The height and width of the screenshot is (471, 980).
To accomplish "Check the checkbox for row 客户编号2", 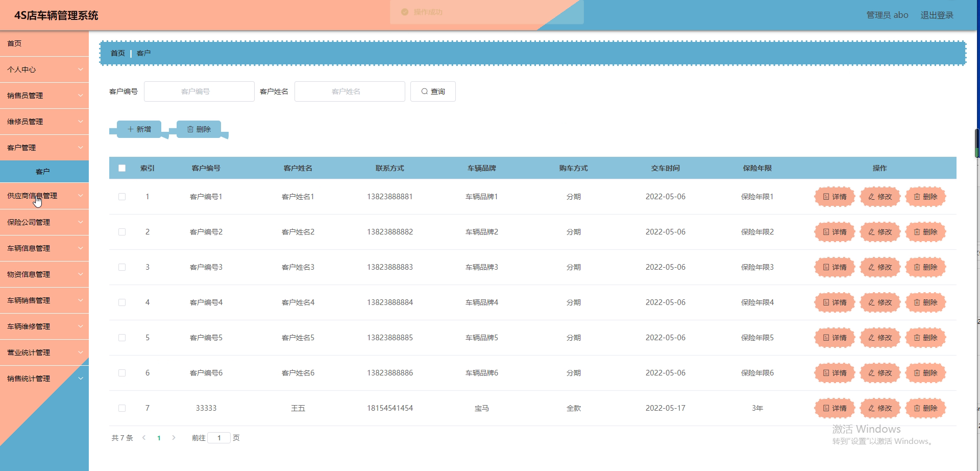I will 122,232.
